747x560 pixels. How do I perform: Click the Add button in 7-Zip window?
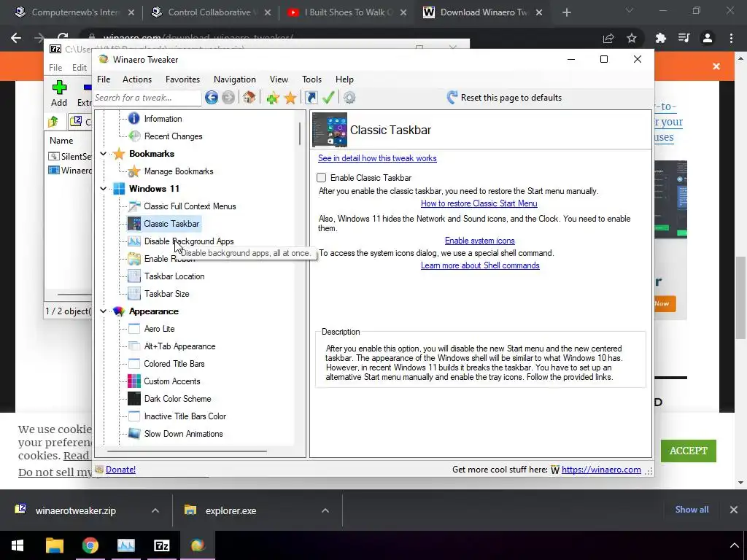coord(59,93)
